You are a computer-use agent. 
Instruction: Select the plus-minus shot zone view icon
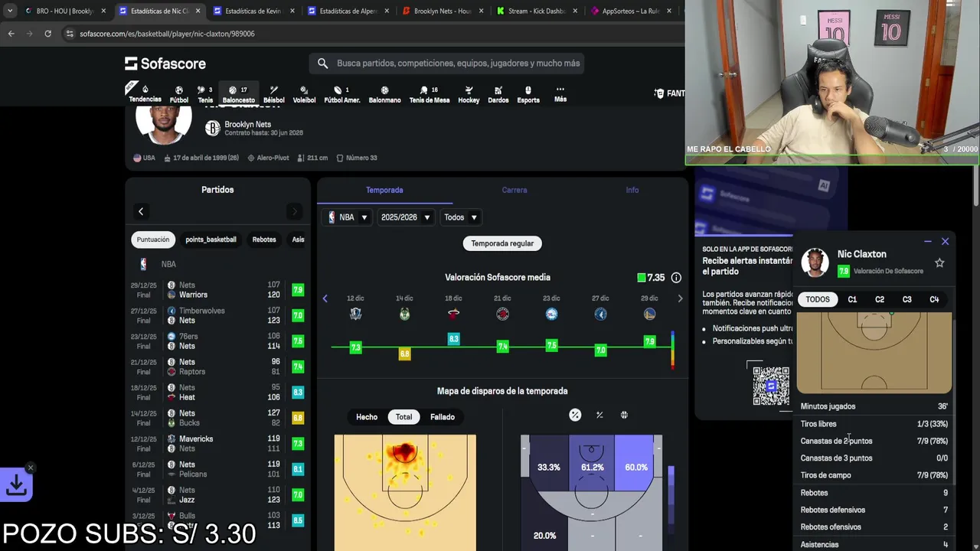pyautogui.click(x=599, y=415)
